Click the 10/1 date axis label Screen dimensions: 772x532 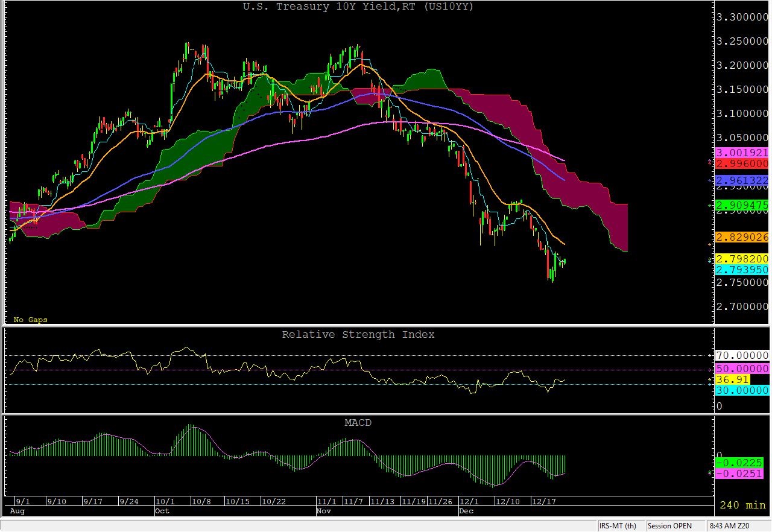point(165,502)
